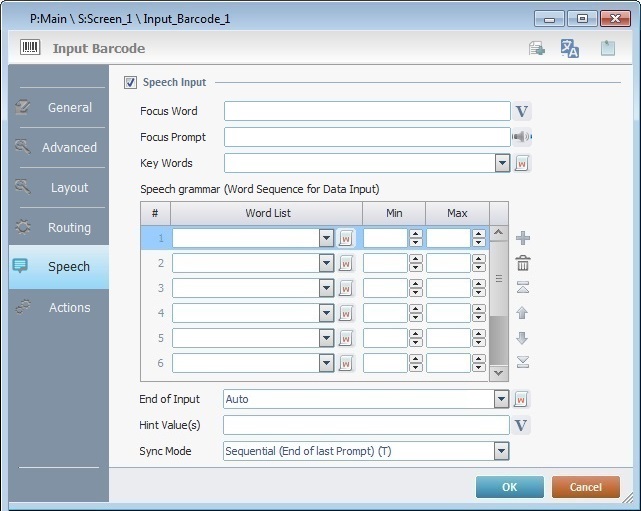The image size is (641, 511).
Task: Switch to the Routing tab
Action: tap(59, 227)
